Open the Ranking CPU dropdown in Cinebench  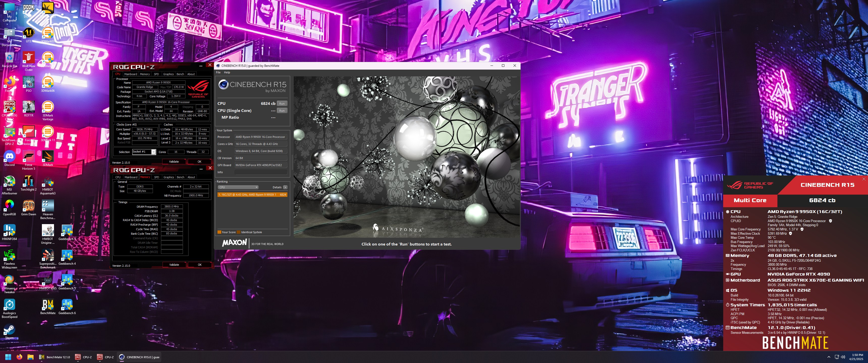click(238, 187)
